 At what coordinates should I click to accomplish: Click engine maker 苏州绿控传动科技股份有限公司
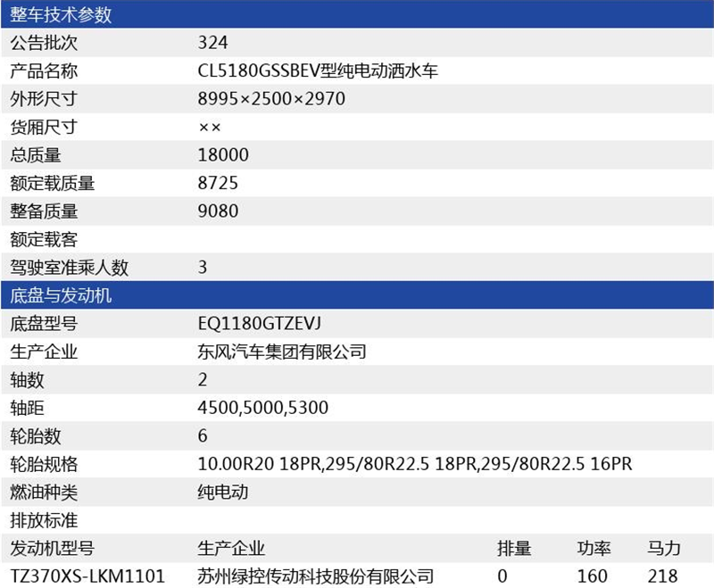pyautogui.click(x=316, y=576)
